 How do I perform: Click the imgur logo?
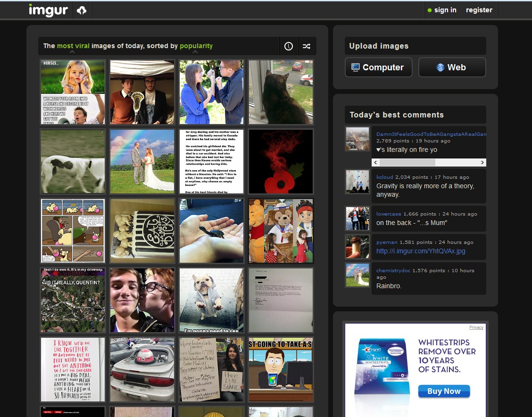click(49, 10)
